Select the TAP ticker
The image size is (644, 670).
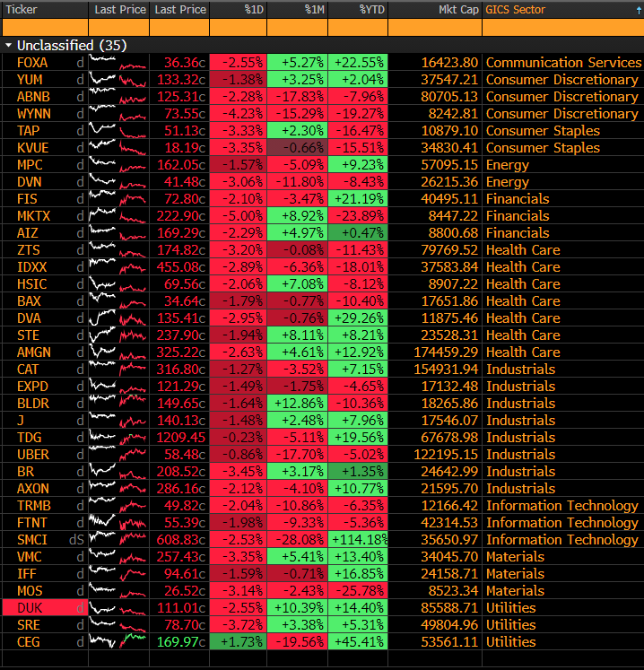coord(28,131)
